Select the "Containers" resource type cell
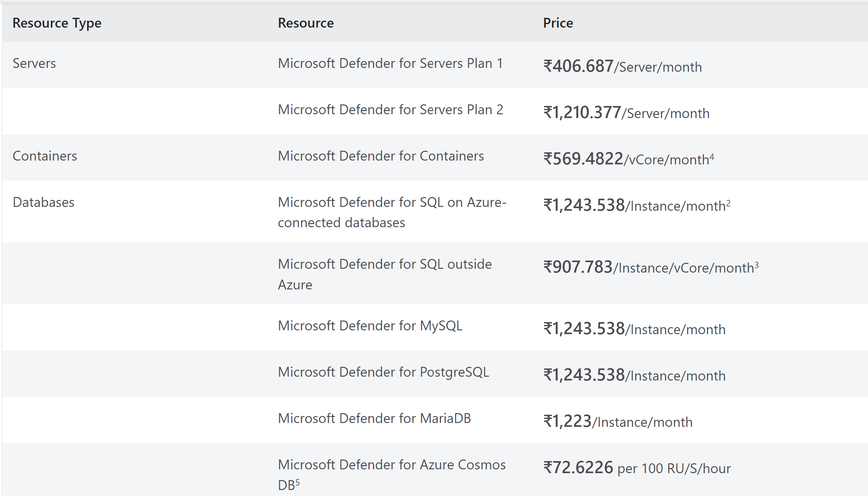Image resolution: width=868 pixels, height=496 pixels. click(45, 156)
